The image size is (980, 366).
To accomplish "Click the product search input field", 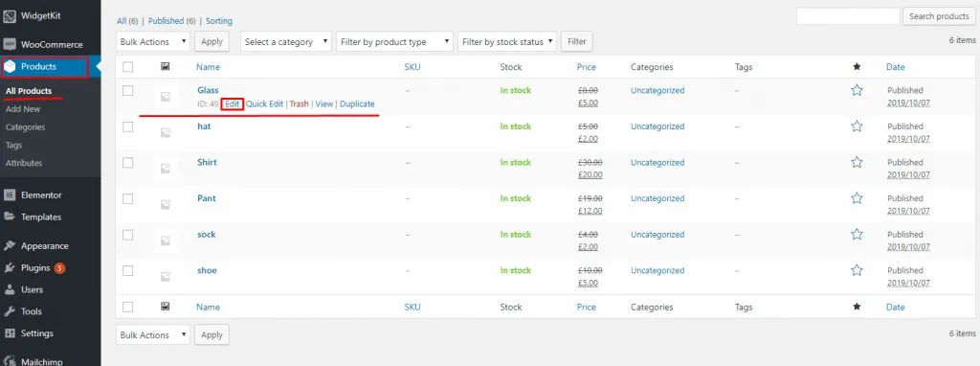I will [x=848, y=16].
